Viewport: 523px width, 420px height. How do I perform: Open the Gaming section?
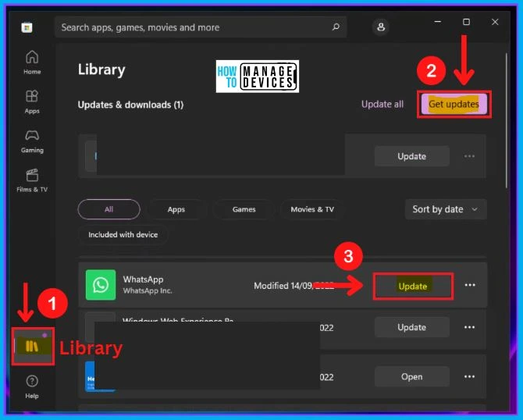coord(32,141)
